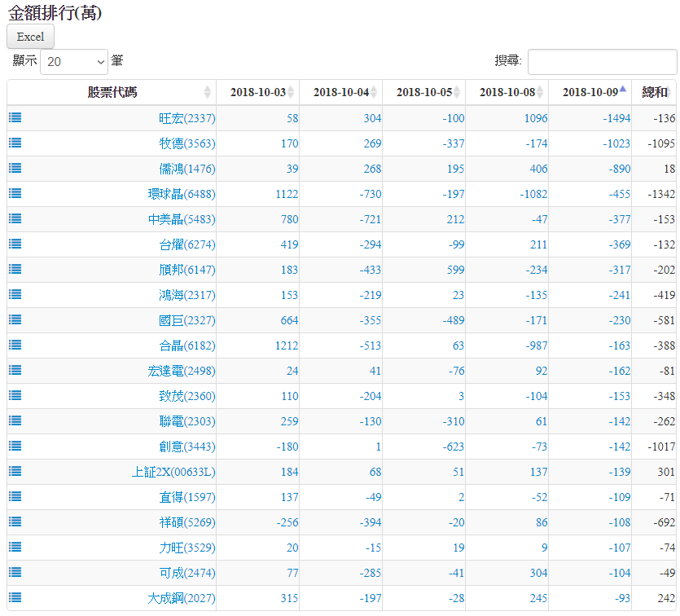
Task: Click the list icon beside 牧德(3563)
Action: pos(15,143)
